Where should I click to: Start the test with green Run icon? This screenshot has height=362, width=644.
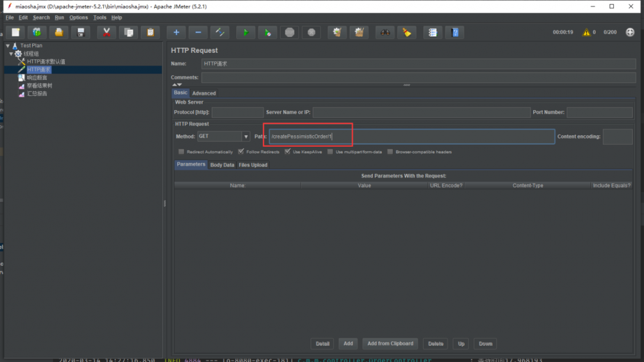tap(245, 32)
